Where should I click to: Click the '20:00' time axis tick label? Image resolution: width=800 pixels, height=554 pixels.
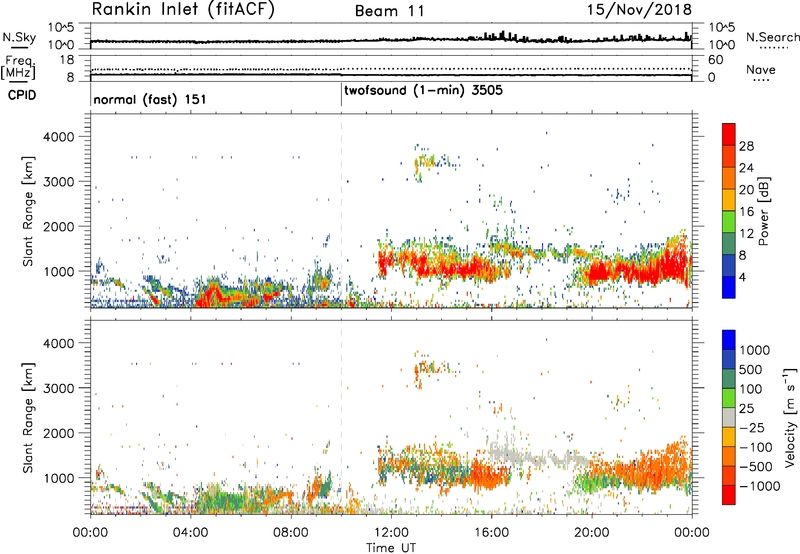[x=591, y=533]
